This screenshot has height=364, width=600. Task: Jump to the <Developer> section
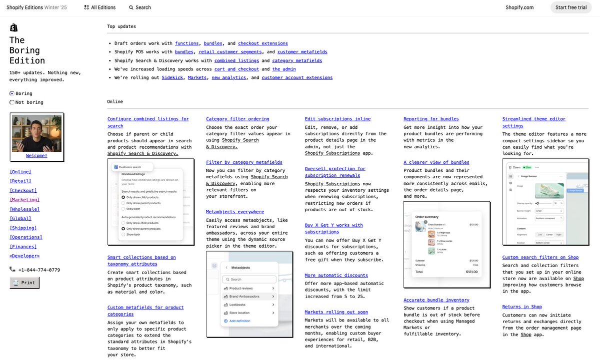coord(24,256)
